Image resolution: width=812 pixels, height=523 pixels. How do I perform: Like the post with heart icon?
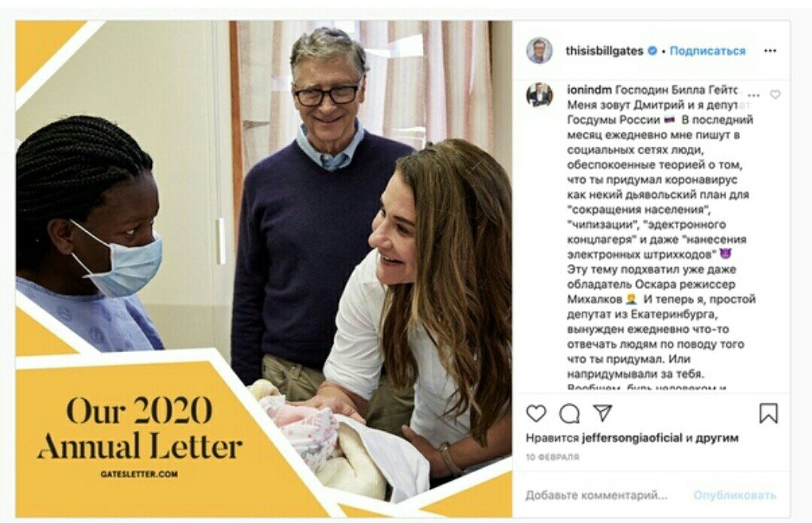pos(536,414)
